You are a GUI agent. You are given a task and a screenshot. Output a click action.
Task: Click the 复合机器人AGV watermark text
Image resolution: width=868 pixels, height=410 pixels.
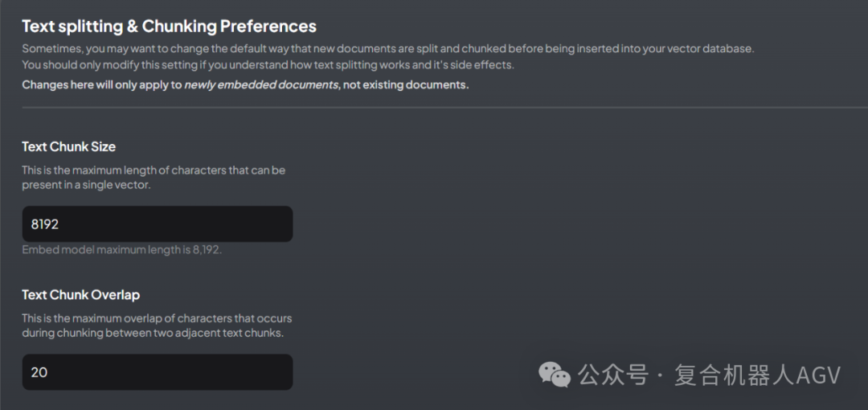click(x=757, y=375)
